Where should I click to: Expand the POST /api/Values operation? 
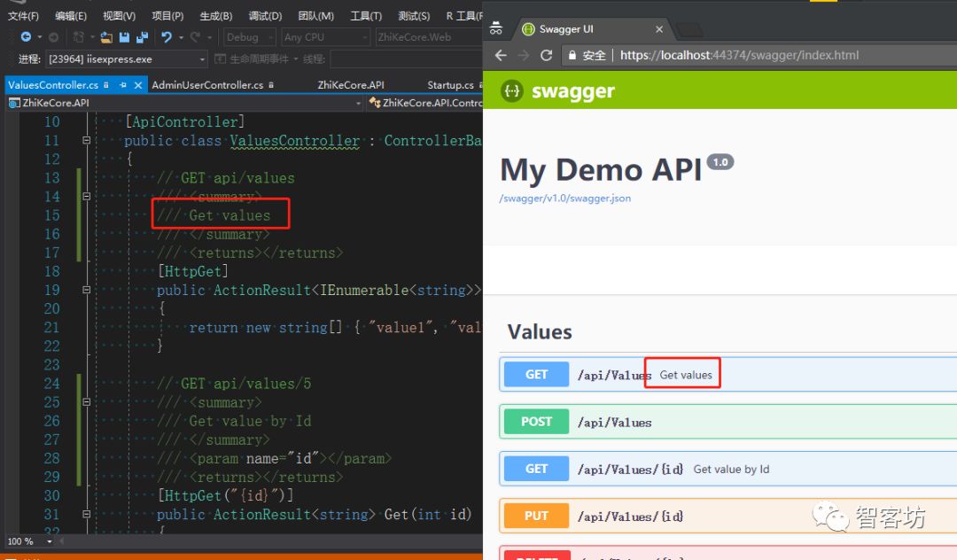tap(728, 422)
